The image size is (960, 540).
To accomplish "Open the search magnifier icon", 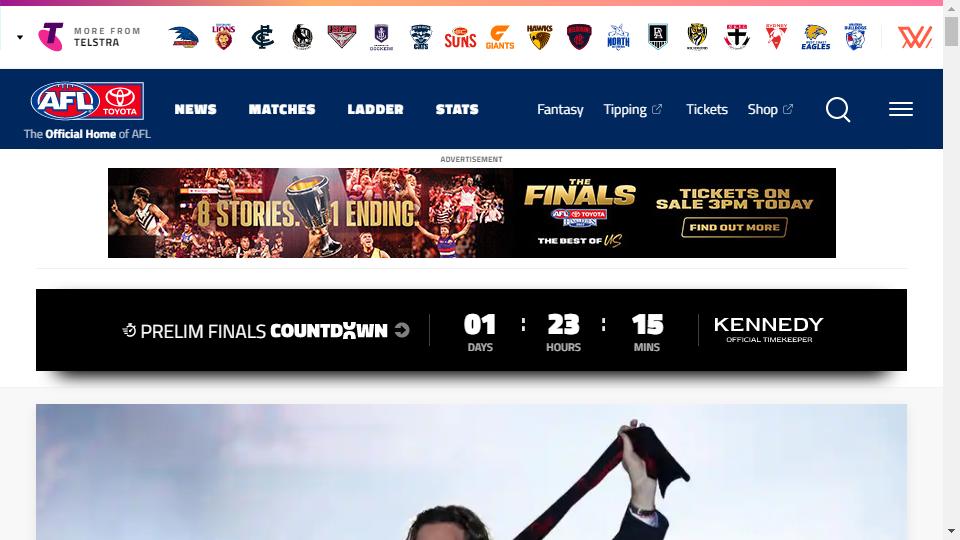I will 838,110.
